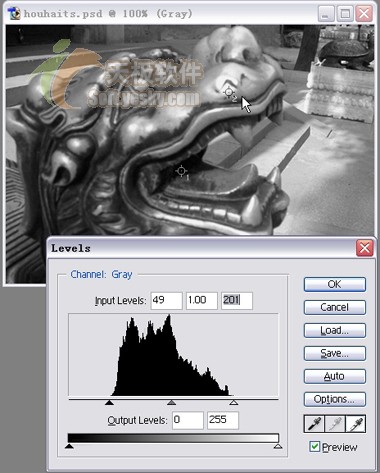Select the gray point eyedropper
The height and width of the screenshot is (473, 380).
click(x=335, y=424)
